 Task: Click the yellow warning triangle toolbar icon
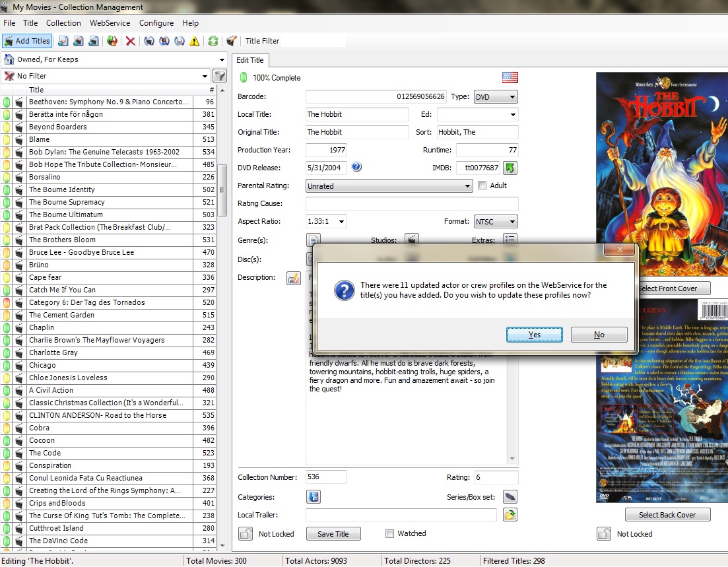click(x=194, y=41)
